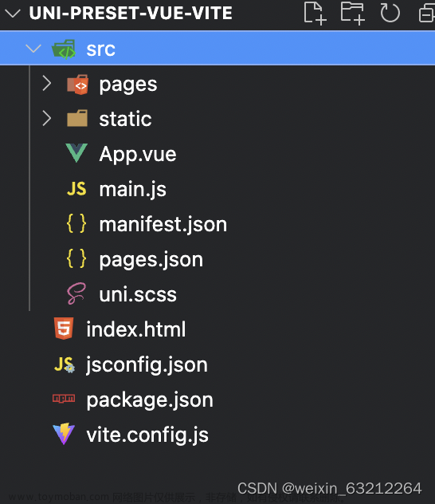Expand the static folder chevron
The height and width of the screenshot is (504, 435).
pyautogui.click(x=47, y=118)
